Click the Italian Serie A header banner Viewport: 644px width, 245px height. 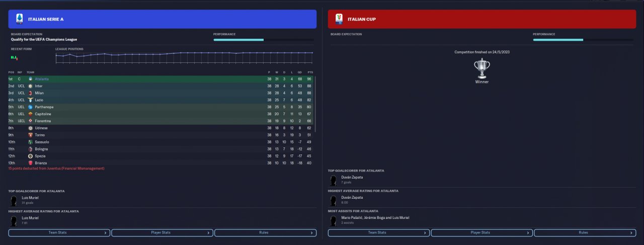point(162,19)
